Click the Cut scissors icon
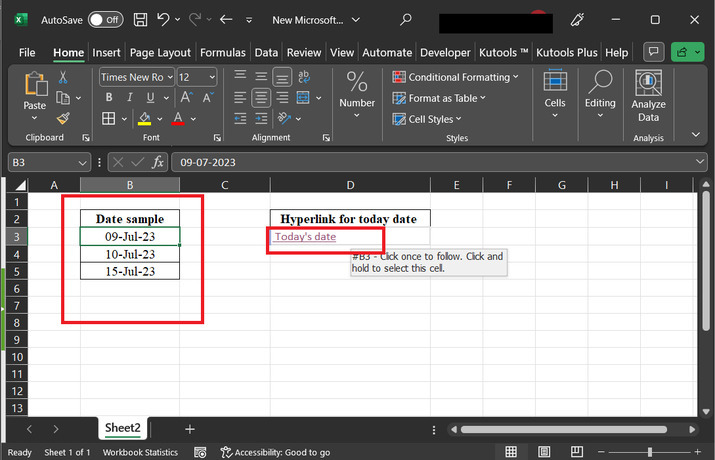Viewport: 715px width, 460px height. [62, 77]
